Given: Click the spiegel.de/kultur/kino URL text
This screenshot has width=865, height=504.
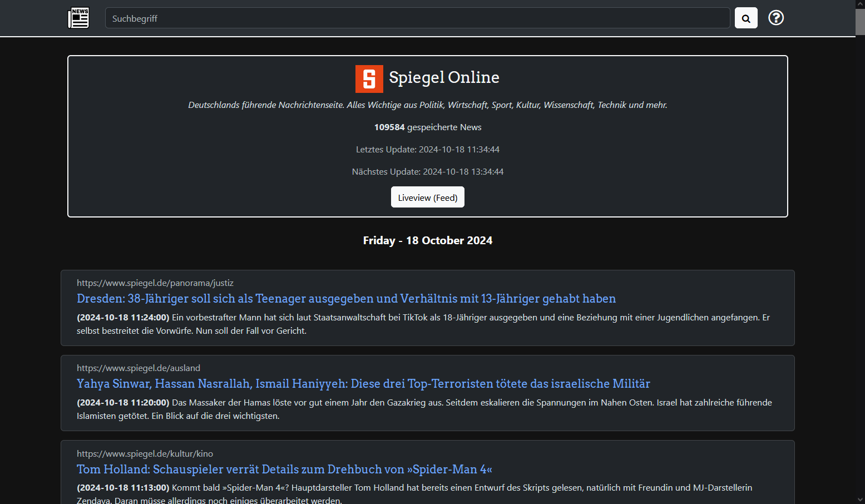Looking at the screenshot, I should click(145, 453).
